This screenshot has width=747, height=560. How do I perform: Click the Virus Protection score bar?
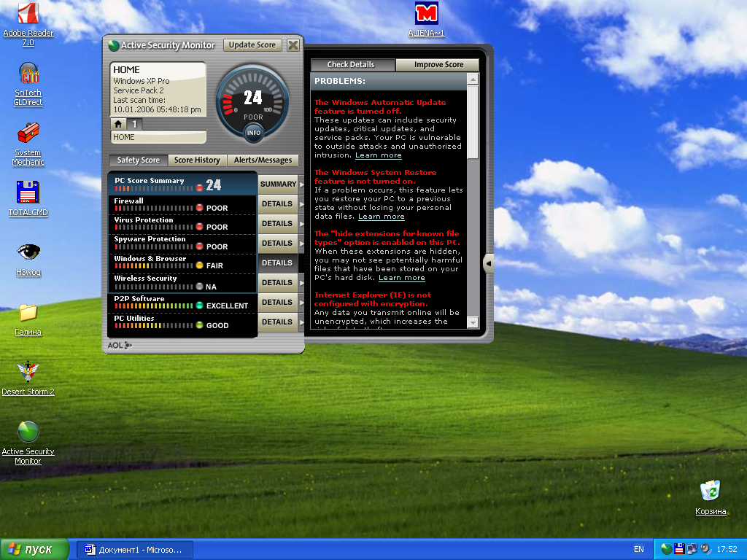(x=153, y=227)
